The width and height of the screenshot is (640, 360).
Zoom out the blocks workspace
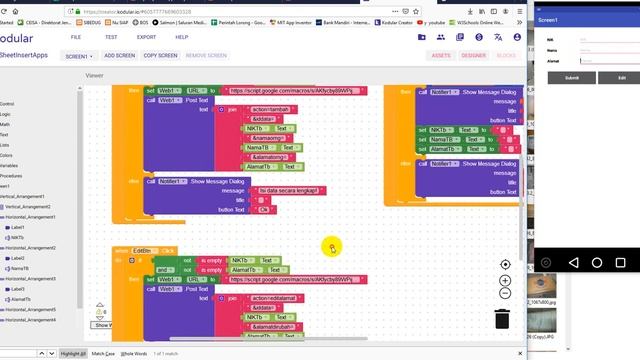505,293
